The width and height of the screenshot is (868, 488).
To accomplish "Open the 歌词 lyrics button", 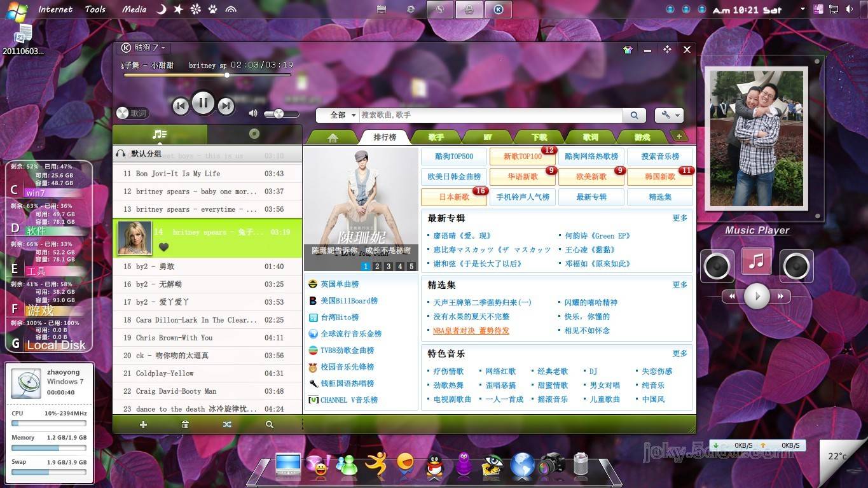I will tap(132, 113).
